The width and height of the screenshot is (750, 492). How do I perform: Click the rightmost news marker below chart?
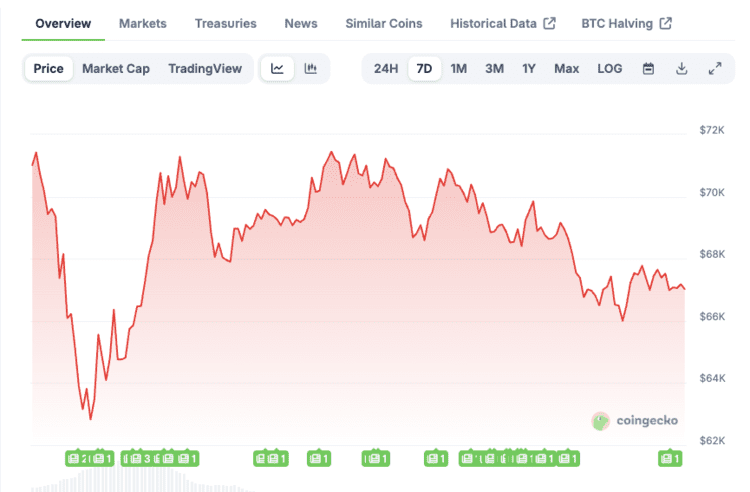click(x=669, y=458)
